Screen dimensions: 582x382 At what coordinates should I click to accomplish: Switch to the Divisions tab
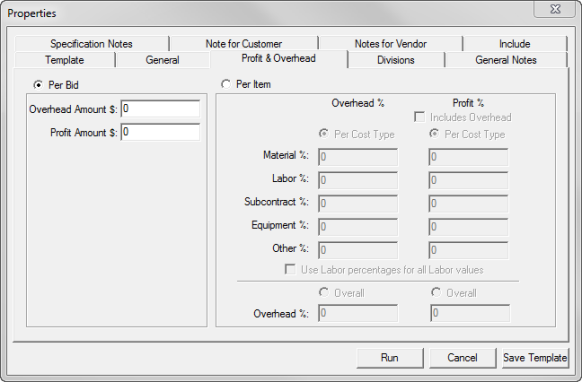[x=396, y=60]
